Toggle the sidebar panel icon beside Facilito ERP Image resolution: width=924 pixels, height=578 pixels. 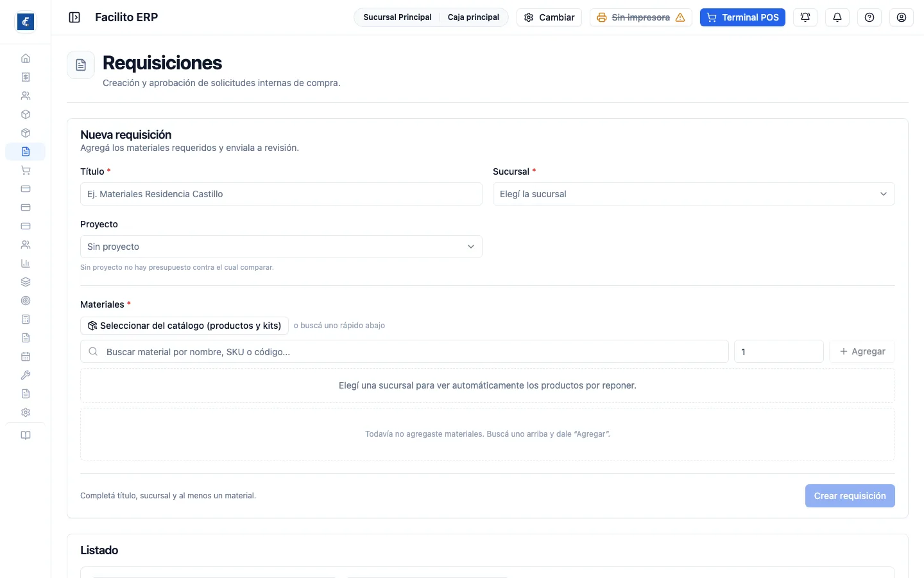click(x=74, y=17)
